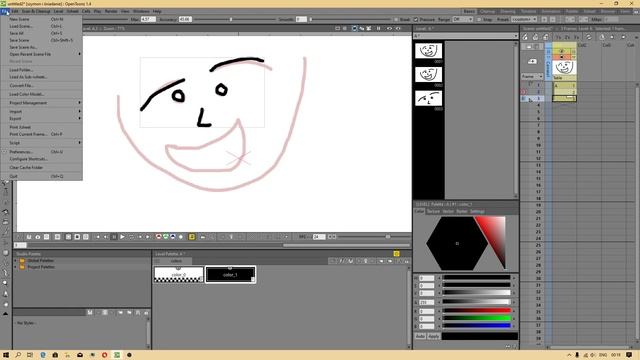Screen dimensions: 640x360
Task: Click Pause button in viewer bar
Action: coord(114,237)
